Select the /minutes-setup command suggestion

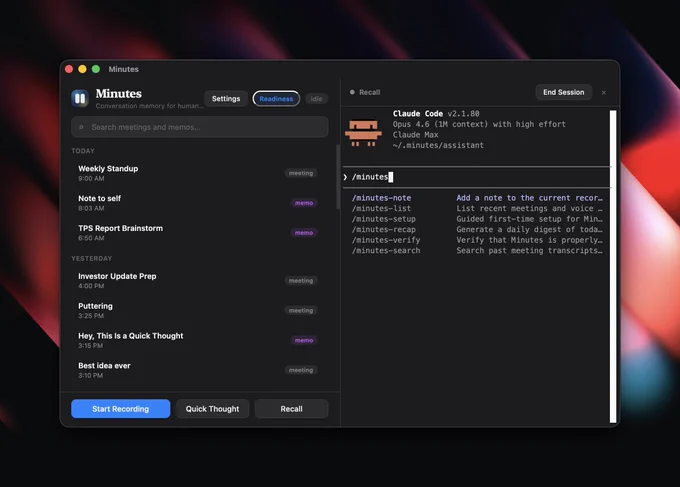click(x=477, y=219)
